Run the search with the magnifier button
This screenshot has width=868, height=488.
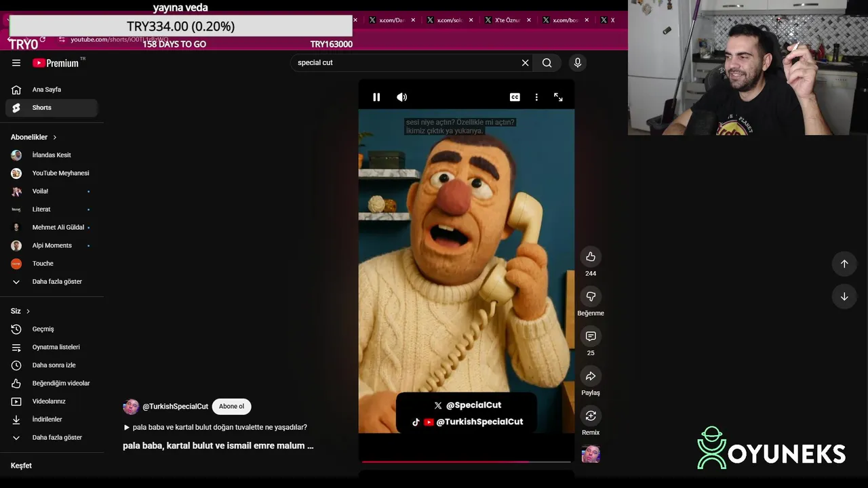tap(547, 63)
